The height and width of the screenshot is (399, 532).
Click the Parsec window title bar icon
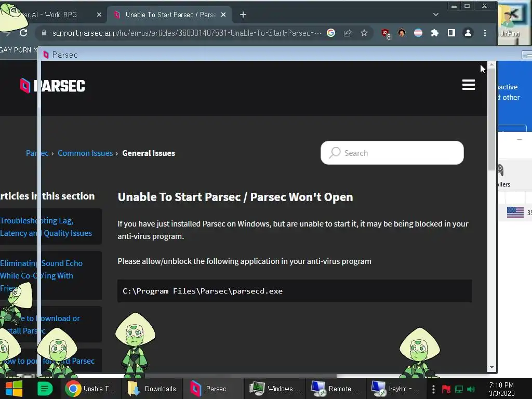click(46, 55)
